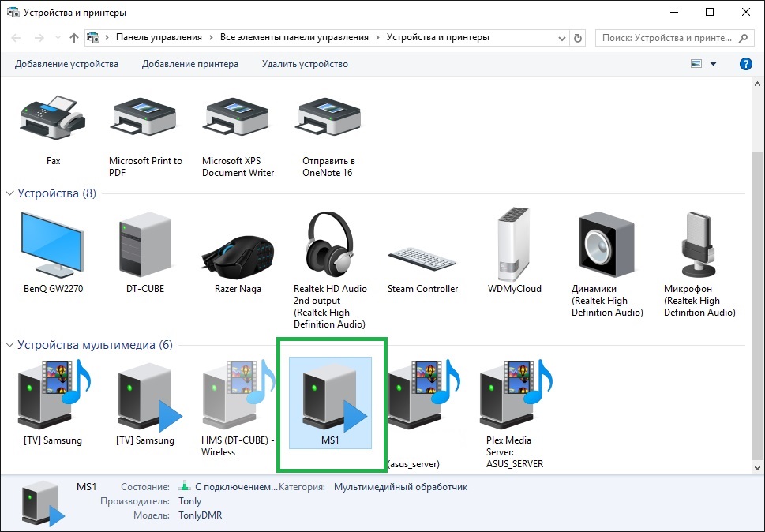The height and width of the screenshot is (532, 765).
Task: Change view layout icon
Action: tap(696, 64)
